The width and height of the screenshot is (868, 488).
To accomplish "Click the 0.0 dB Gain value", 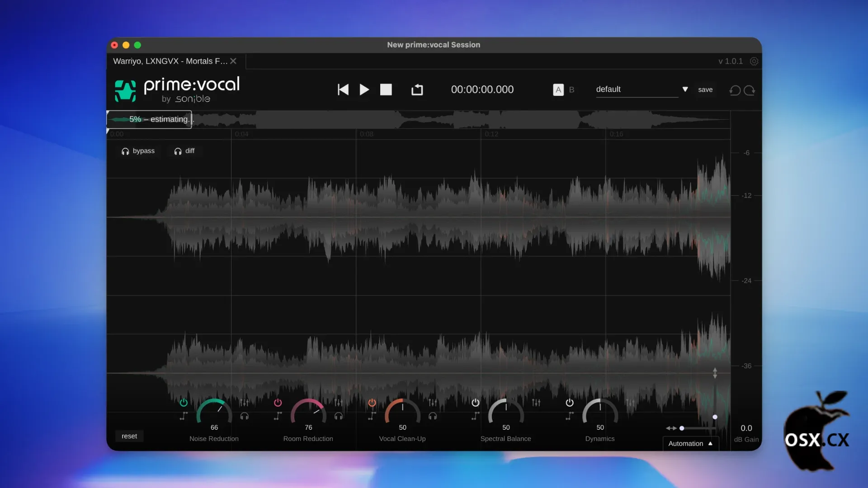I will pos(746,428).
